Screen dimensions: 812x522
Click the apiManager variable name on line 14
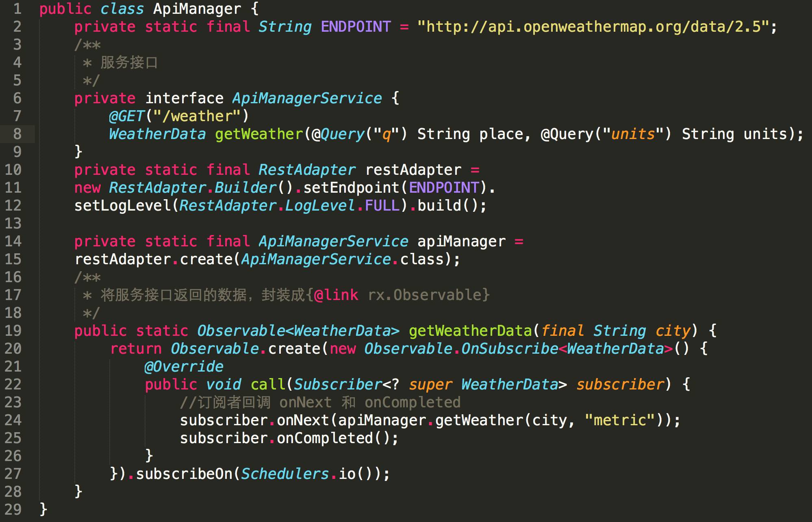tap(462, 241)
